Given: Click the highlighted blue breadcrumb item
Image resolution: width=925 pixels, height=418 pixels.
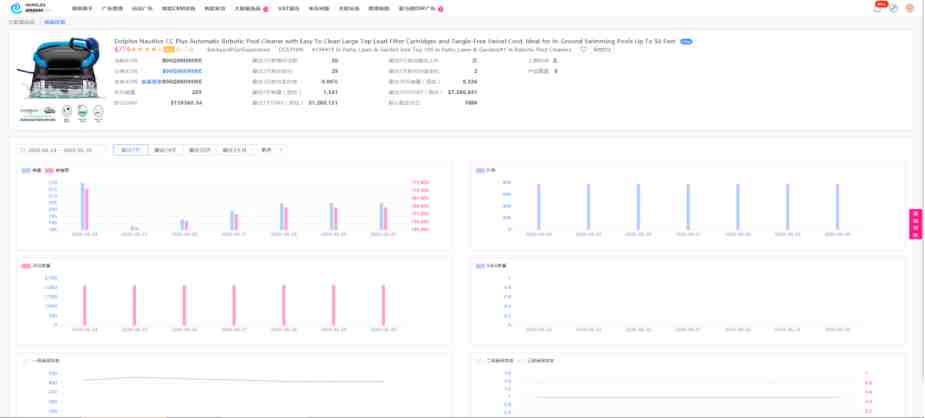Looking at the screenshot, I should pos(55,22).
